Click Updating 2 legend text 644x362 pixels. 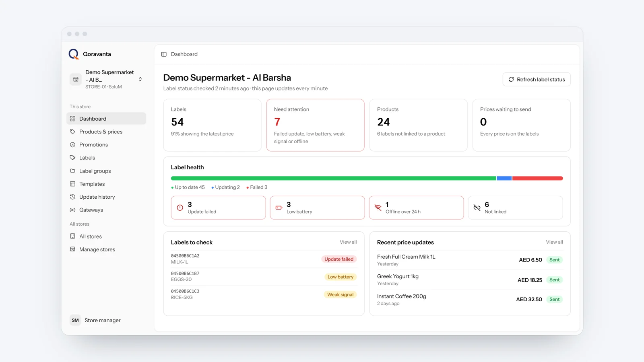point(227,187)
